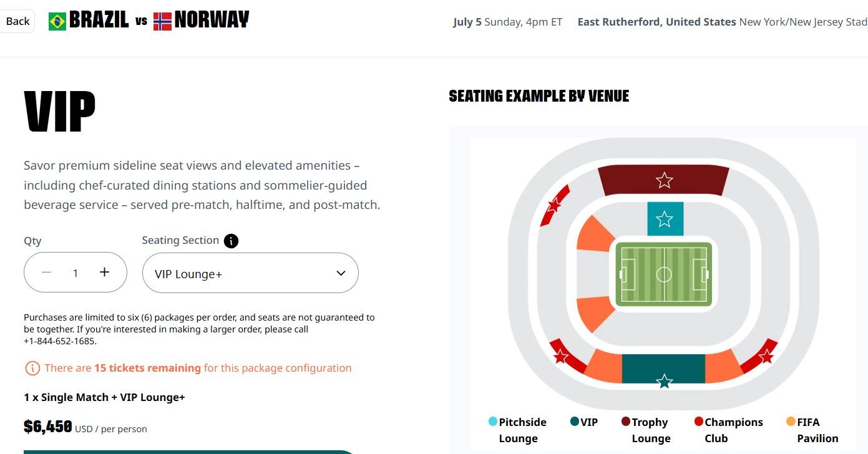Click the orange ticket warning alert icon

(32, 369)
